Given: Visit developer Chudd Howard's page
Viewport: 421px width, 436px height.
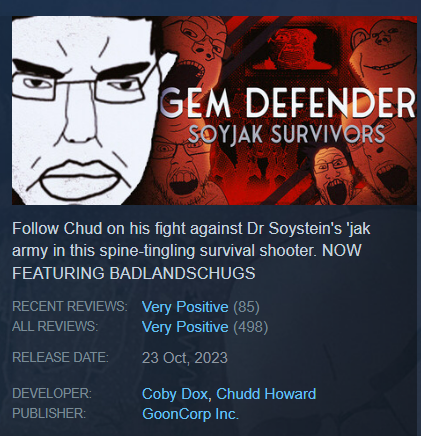Looking at the screenshot, I should [x=266, y=394].
